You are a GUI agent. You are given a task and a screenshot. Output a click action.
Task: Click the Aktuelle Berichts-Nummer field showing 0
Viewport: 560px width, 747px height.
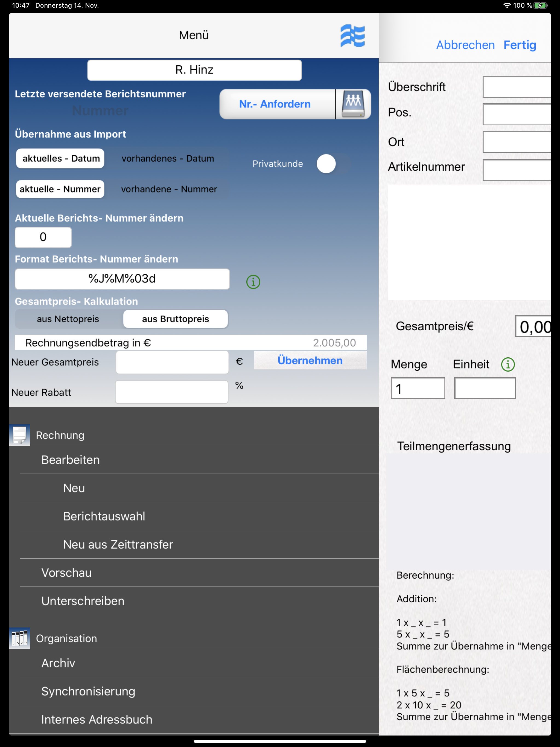click(43, 237)
